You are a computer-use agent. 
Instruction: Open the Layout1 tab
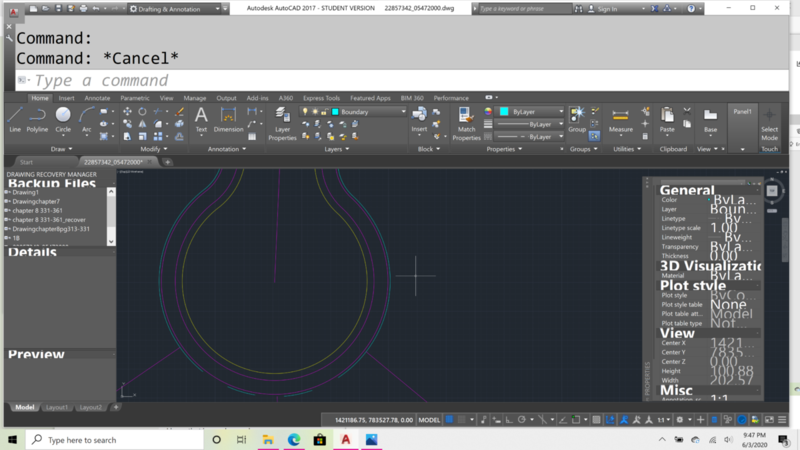pos(57,408)
